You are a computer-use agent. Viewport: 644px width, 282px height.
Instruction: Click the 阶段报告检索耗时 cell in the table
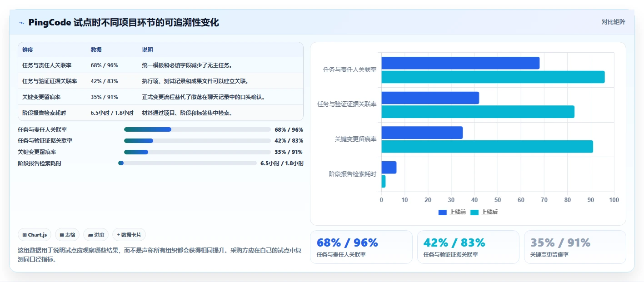44,113
